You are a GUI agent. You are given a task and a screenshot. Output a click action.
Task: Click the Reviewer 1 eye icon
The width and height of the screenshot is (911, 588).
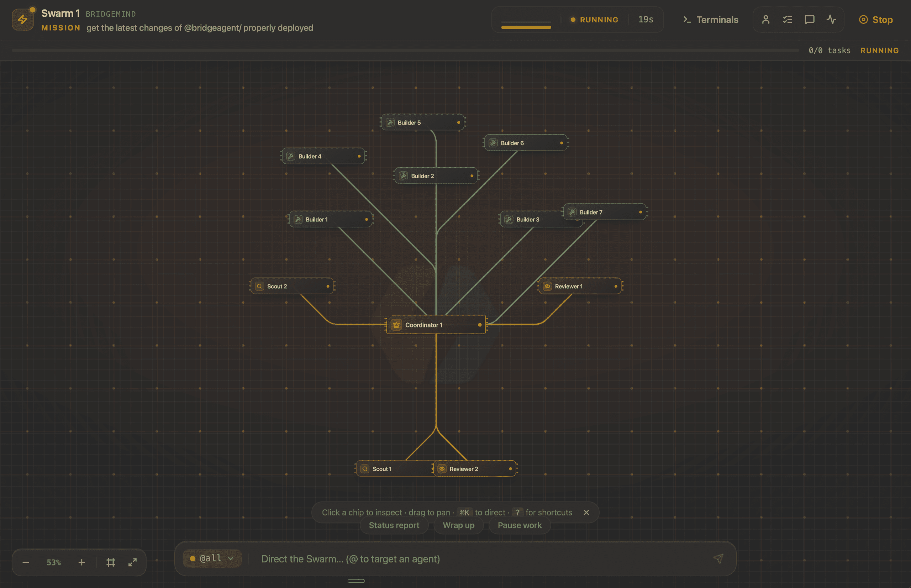tap(547, 286)
